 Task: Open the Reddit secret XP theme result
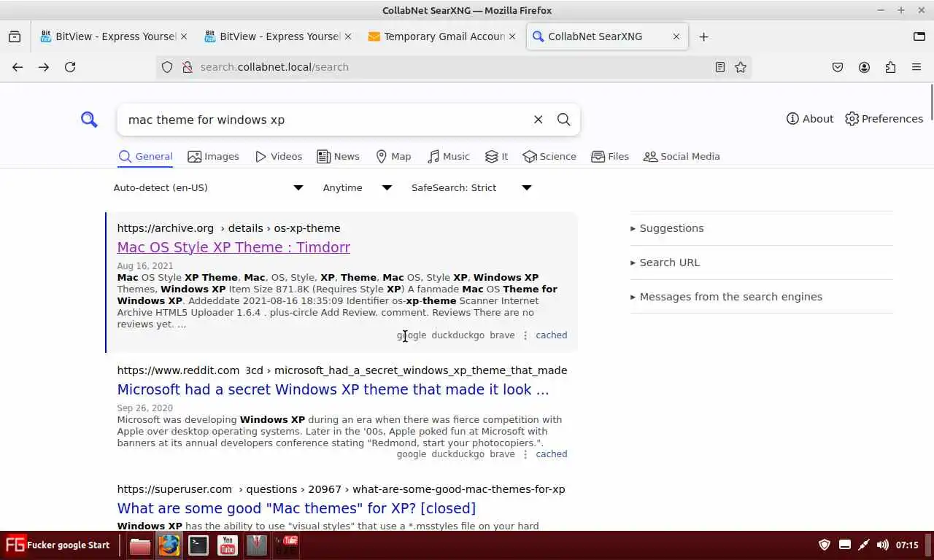click(x=333, y=389)
